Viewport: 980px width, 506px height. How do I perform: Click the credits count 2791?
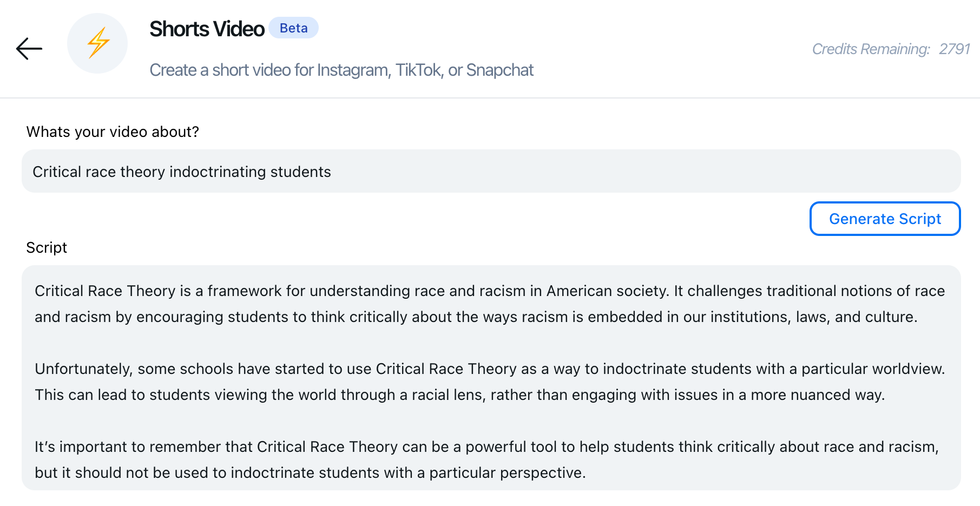[954, 49]
